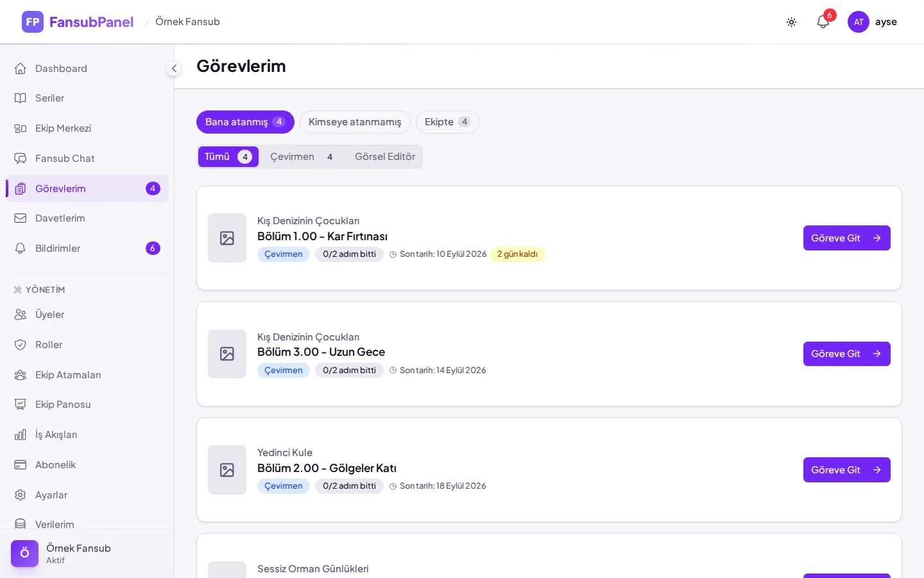Select the Görsel Editör role tab
The height and width of the screenshot is (578, 924).
(385, 157)
